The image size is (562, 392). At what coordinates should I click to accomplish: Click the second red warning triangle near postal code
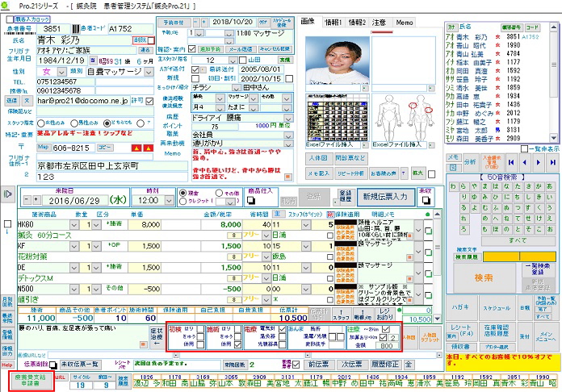(x=148, y=148)
